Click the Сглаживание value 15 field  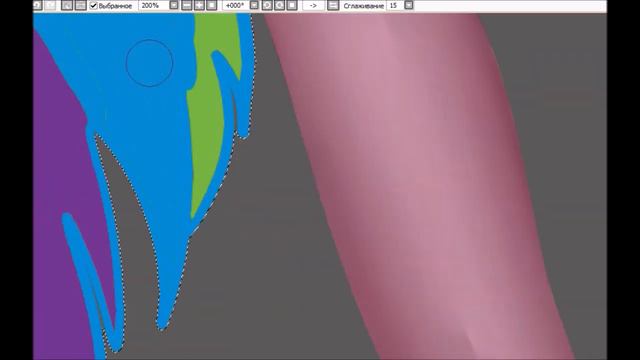[395, 6]
